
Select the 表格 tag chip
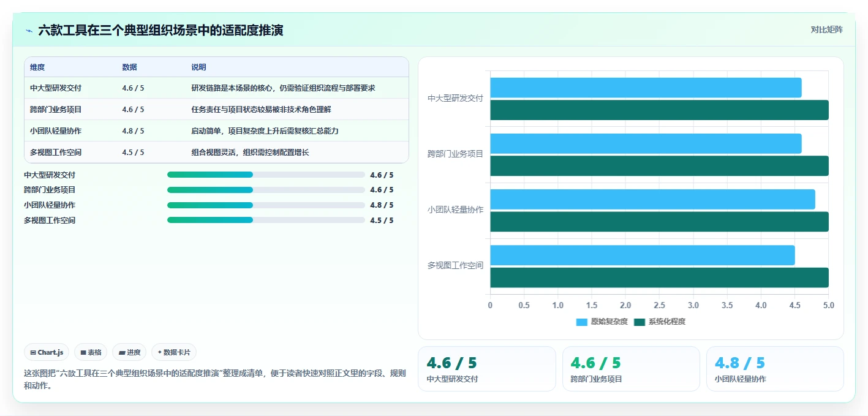click(x=91, y=352)
